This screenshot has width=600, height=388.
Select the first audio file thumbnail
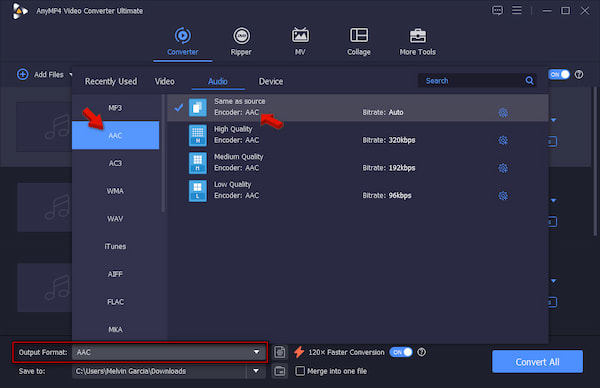44,127
